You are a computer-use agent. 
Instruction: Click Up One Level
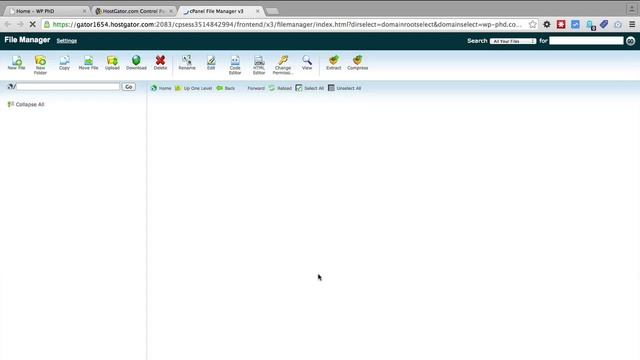(193, 88)
